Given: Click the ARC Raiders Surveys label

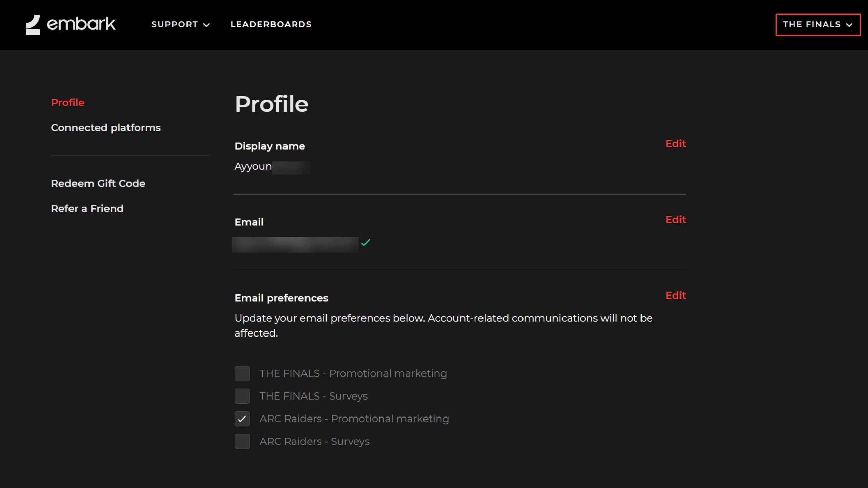Looking at the screenshot, I should (314, 441).
